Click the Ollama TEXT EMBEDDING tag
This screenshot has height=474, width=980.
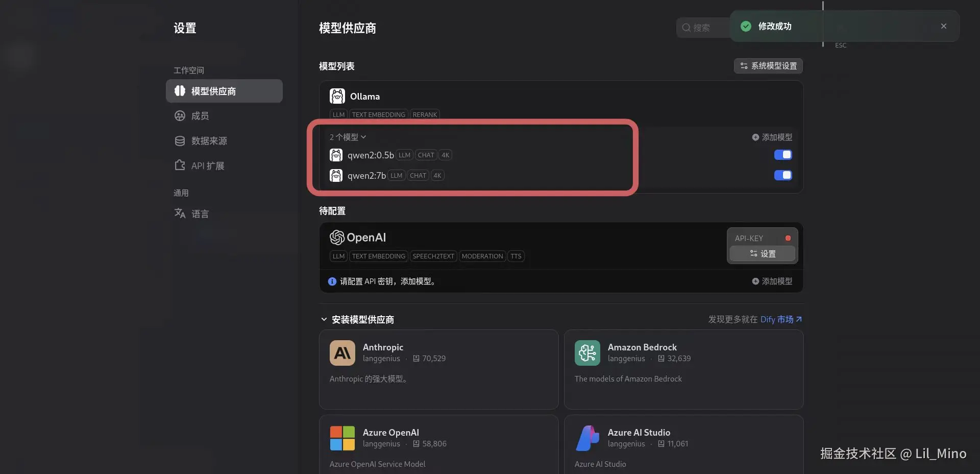coord(379,115)
